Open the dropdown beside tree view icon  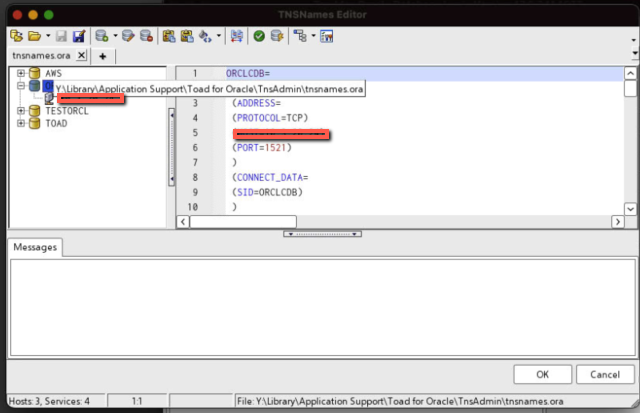tap(313, 36)
